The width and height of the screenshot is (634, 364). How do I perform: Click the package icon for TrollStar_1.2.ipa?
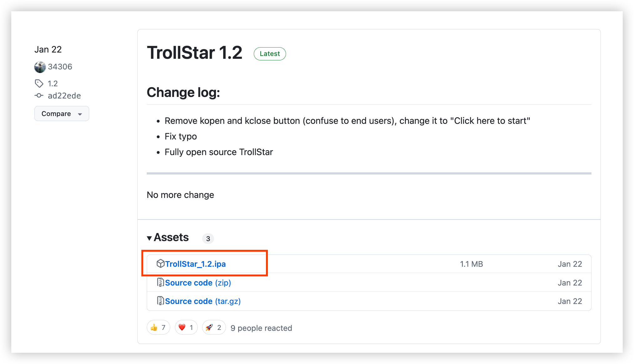[160, 264]
